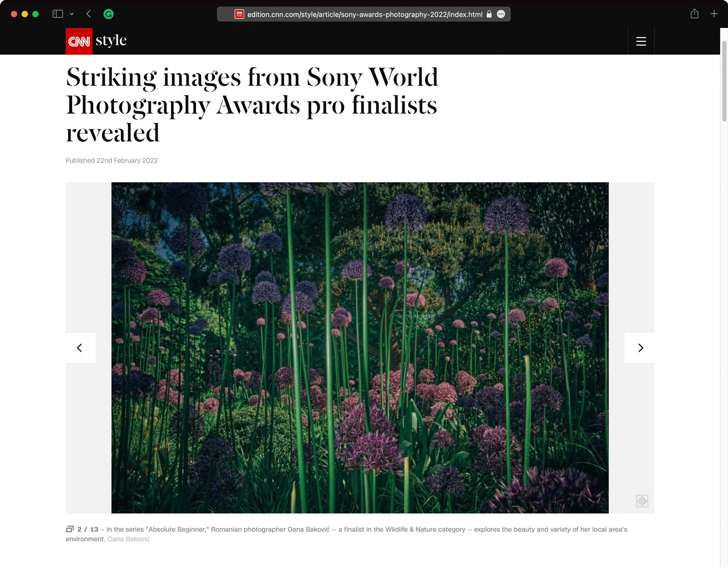
Task: Toggle the Safari sidebar icon
Action: click(x=57, y=14)
